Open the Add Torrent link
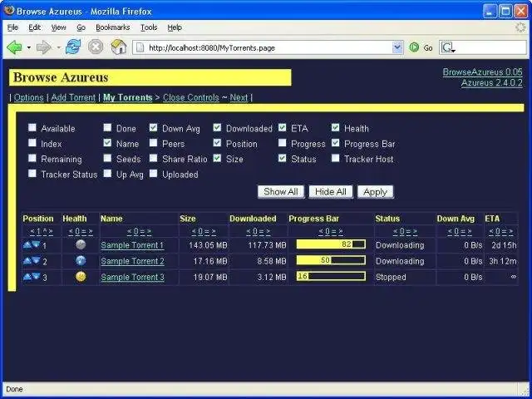532x399 pixels. tap(73, 98)
